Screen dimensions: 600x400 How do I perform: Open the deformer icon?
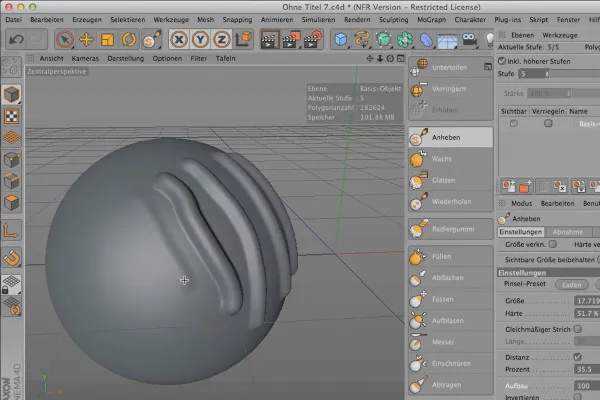(x=426, y=39)
